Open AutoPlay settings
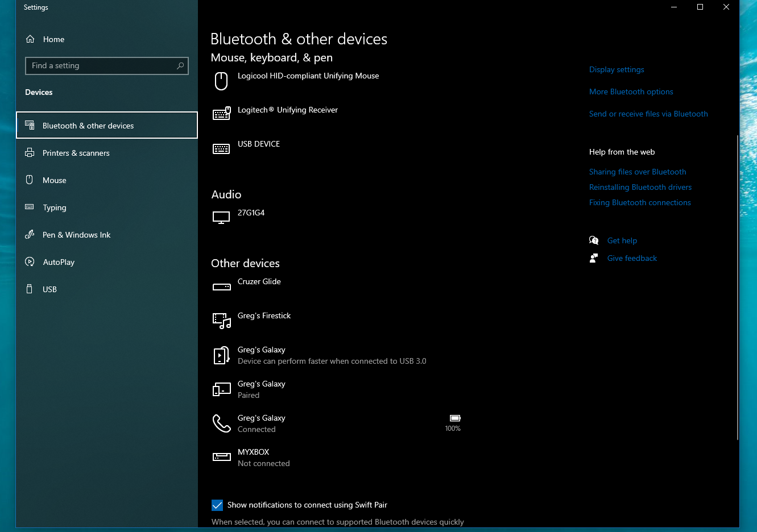 click(107, 262)
